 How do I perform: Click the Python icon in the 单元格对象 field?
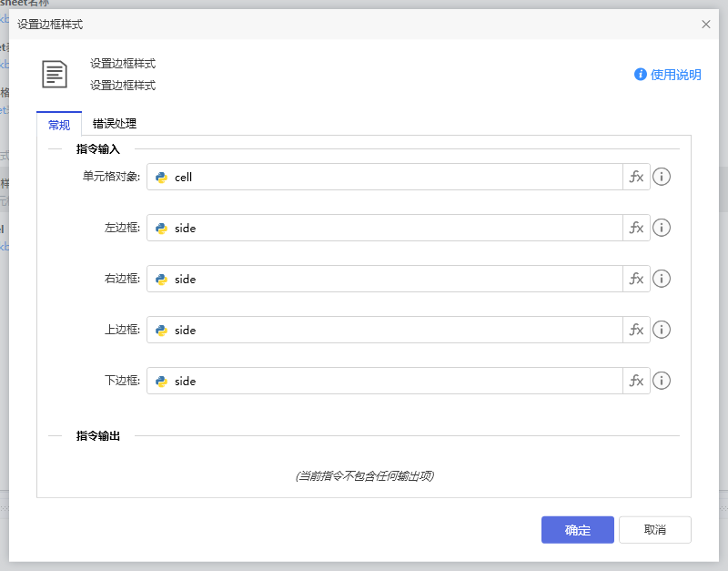pyautogui.click(x=163, y=177)
